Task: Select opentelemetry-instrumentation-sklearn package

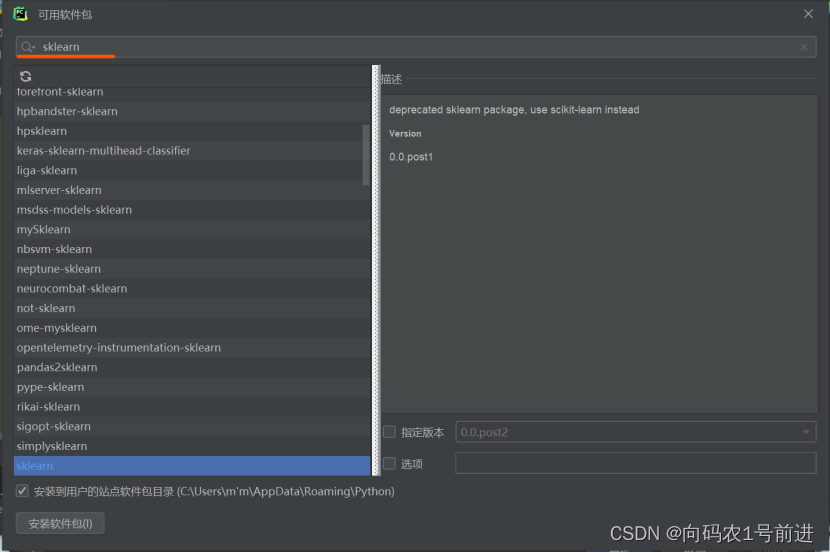Action: point(192,348)
